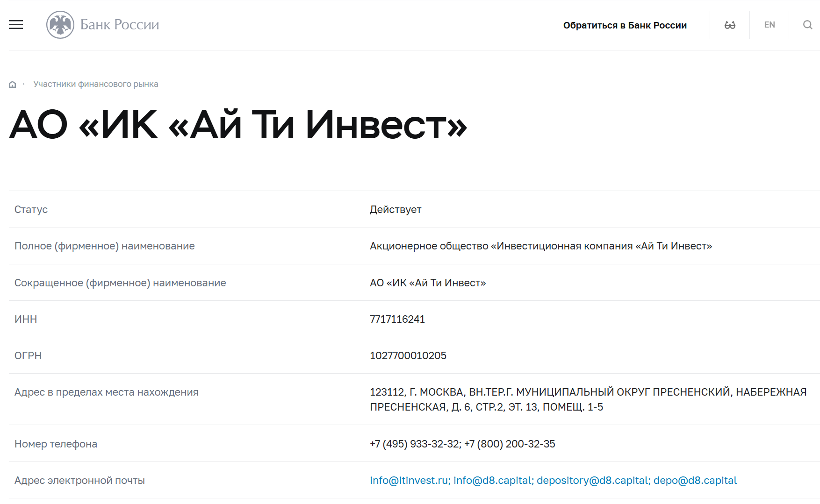
Task: Click the 'Статус' row label
Action: pyautogui.click(x=31, y=209)
